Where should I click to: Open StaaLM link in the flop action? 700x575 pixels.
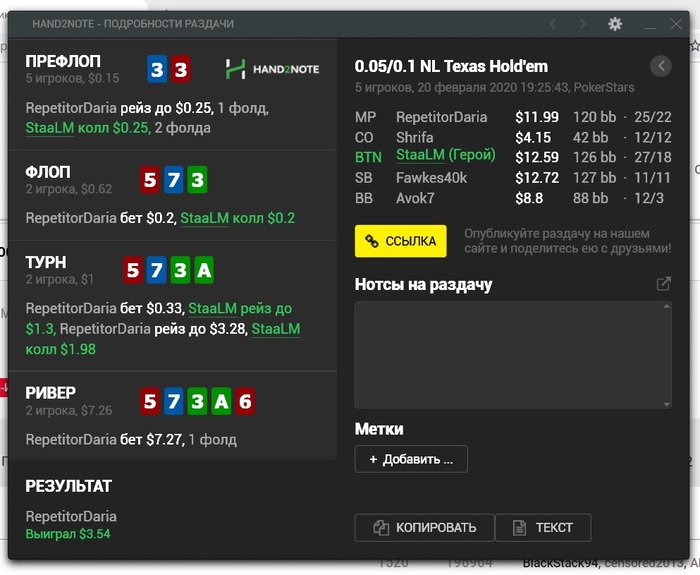click(204, 218)
